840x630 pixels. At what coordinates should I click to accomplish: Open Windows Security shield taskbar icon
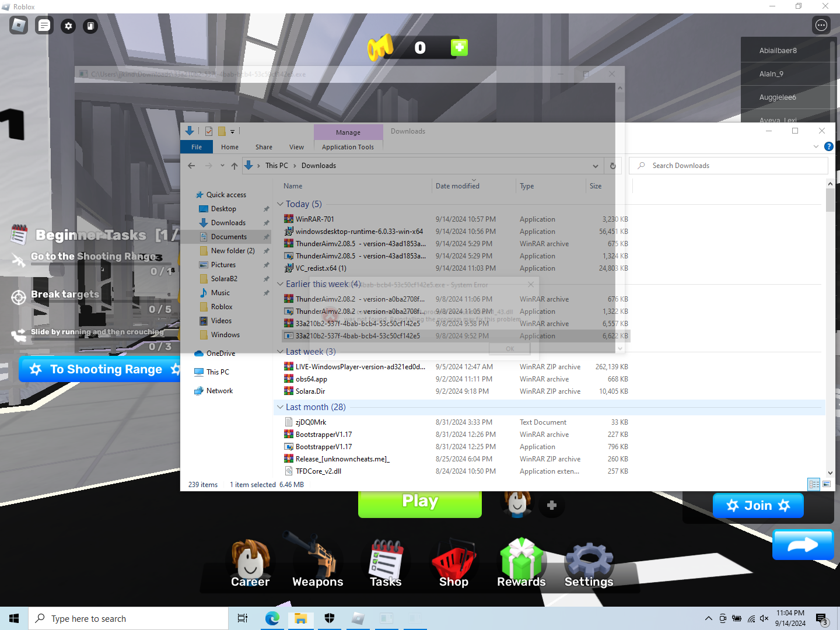[x=330, y=618]
